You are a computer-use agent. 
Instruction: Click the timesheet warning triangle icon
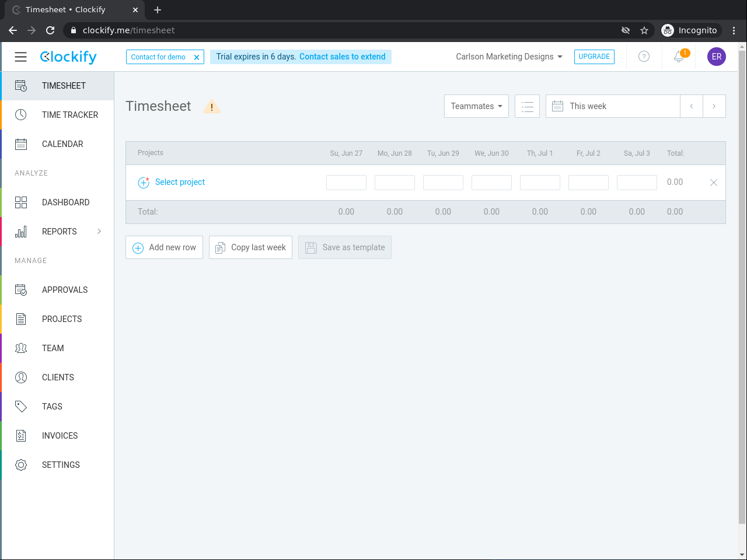point(211,106)
